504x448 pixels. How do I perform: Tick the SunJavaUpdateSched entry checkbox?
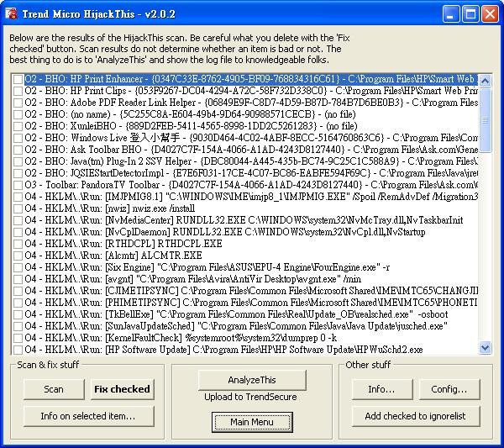point(18,326)
